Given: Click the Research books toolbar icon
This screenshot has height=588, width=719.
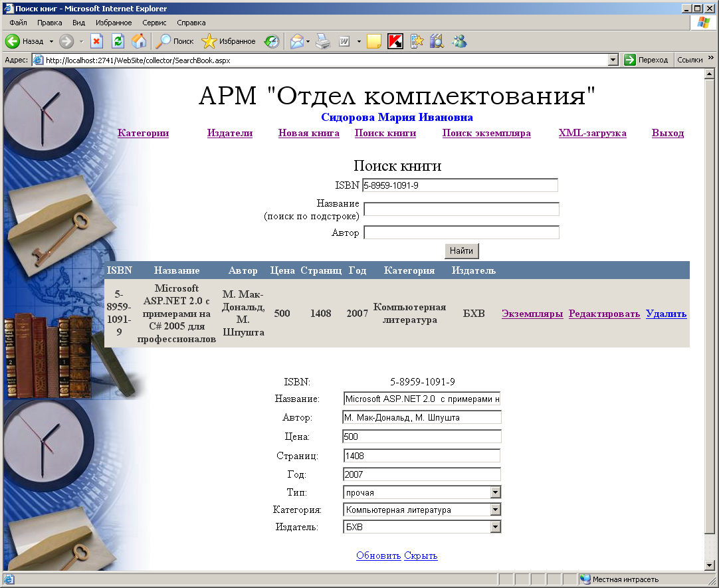Looking at the screenshot, I should pos(437,41).
